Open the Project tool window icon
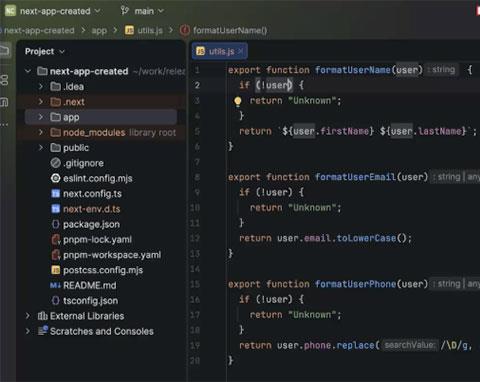 5,51
